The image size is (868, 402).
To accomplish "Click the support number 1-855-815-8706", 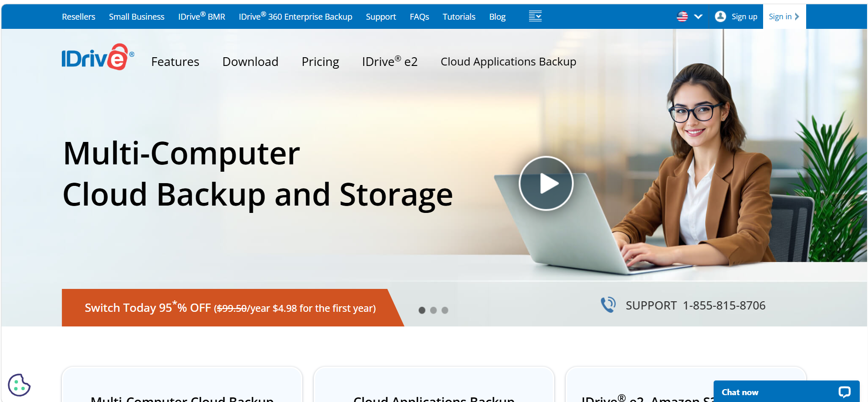I will [x=724, y=305].
